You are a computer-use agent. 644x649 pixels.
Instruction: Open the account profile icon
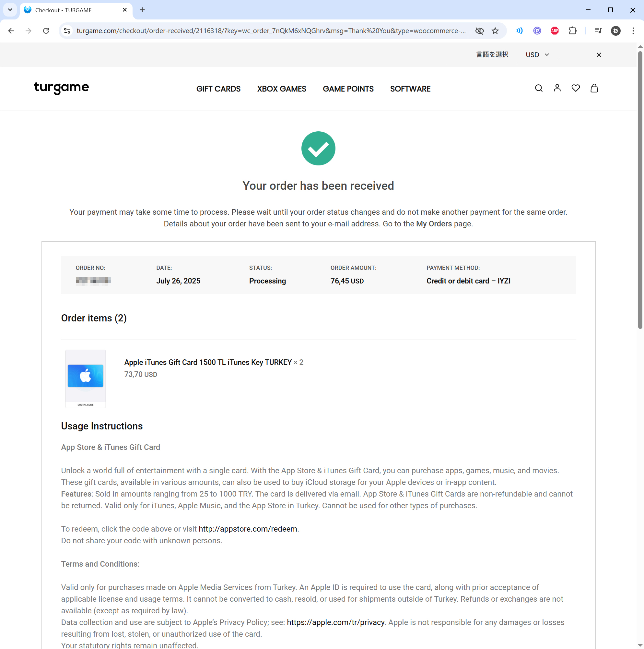(x=557, y=88)
